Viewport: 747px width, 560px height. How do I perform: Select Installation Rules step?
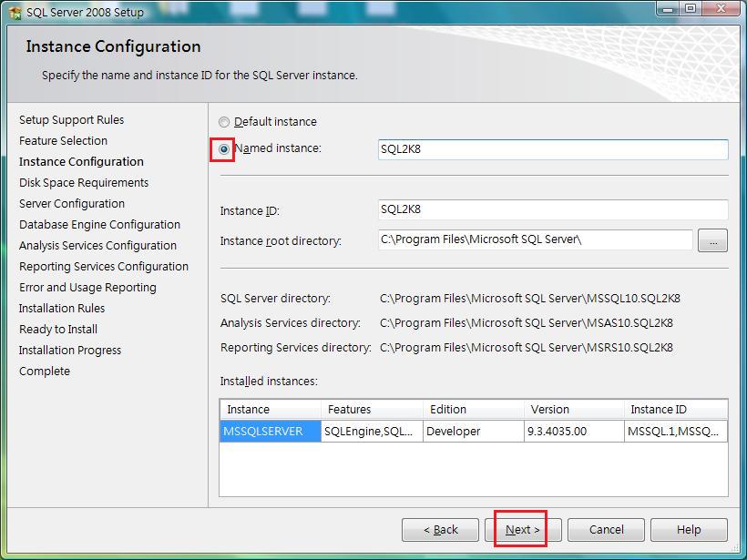pos(62,309)
